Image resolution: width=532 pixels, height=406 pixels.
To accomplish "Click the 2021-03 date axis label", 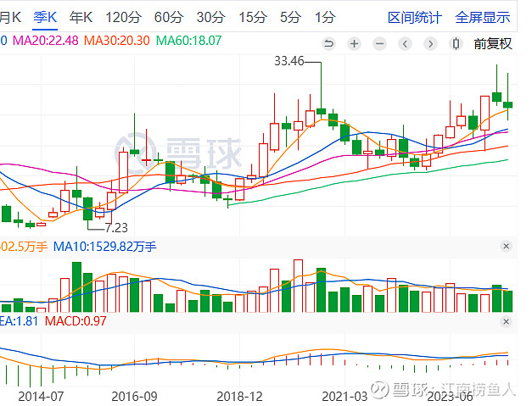I will tap(344, 397).
